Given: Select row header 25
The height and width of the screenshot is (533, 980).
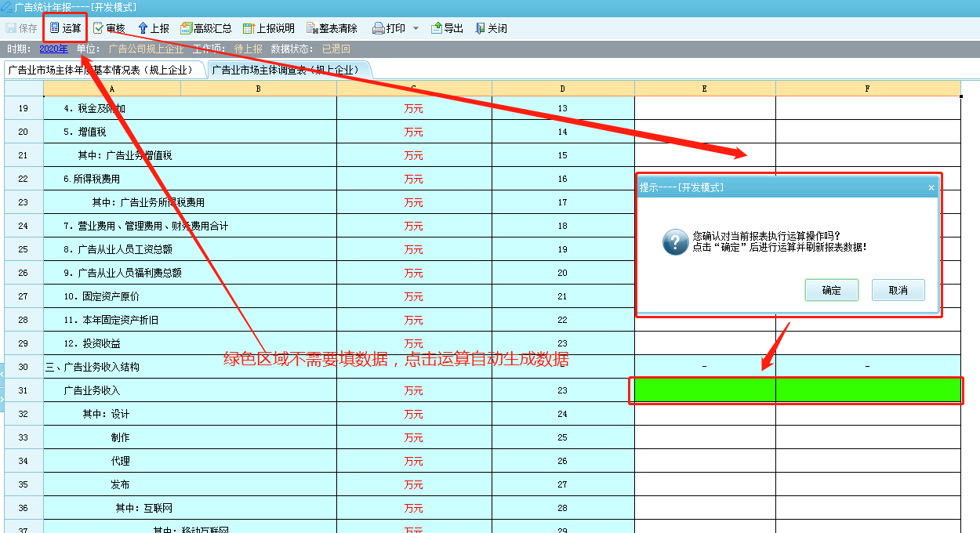Looking at the screenshot, I should (x=23, y=249).
